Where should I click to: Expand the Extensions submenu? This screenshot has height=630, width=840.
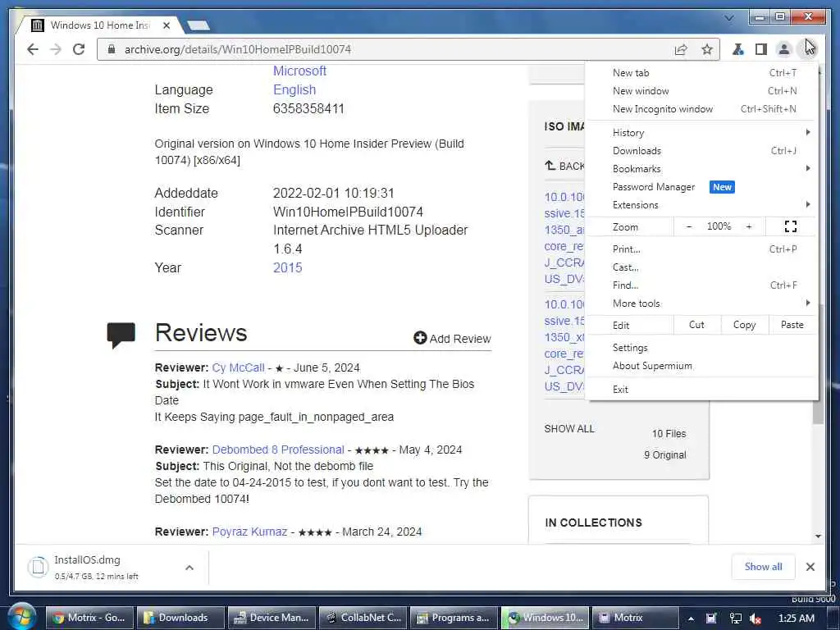pyautogui.click(x=702, y=205)
